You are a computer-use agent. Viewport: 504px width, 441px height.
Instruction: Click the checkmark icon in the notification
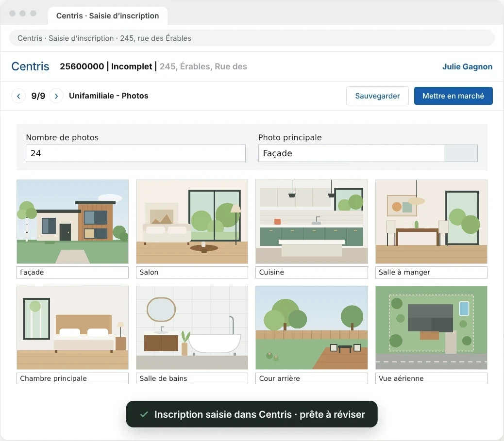point(144,414)
